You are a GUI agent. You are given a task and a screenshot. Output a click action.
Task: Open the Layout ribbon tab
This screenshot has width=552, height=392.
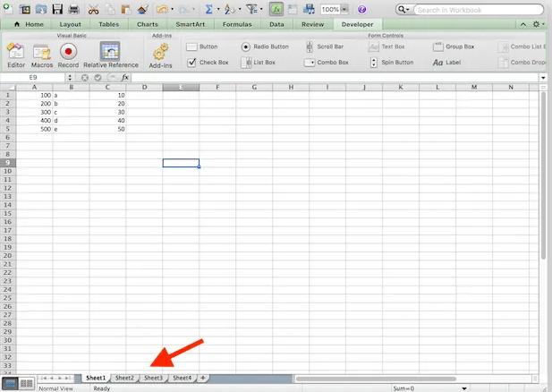tap(70, 24)
